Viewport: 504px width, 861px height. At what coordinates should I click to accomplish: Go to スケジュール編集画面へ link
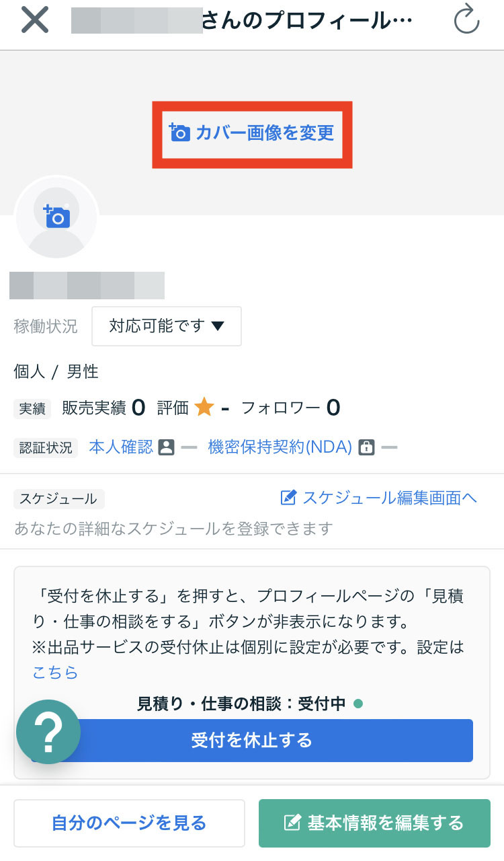(x=389, y=498)
